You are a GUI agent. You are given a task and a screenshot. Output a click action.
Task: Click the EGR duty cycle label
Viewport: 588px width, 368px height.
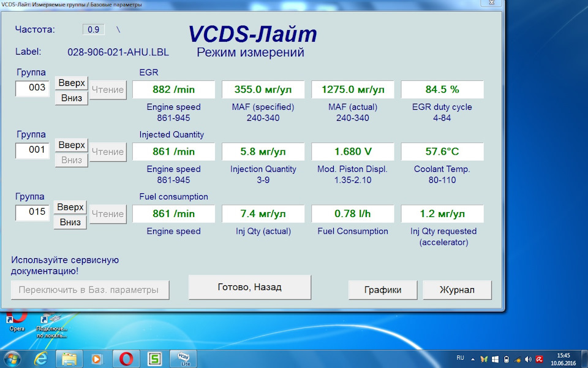442,107
